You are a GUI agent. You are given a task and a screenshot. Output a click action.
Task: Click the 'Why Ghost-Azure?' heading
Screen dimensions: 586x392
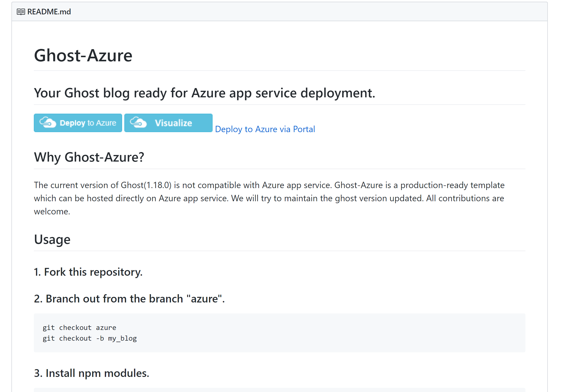point(89,157)
